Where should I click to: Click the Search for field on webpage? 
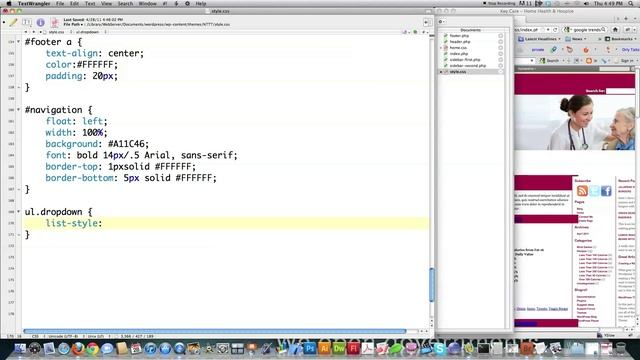coord(620,91)
